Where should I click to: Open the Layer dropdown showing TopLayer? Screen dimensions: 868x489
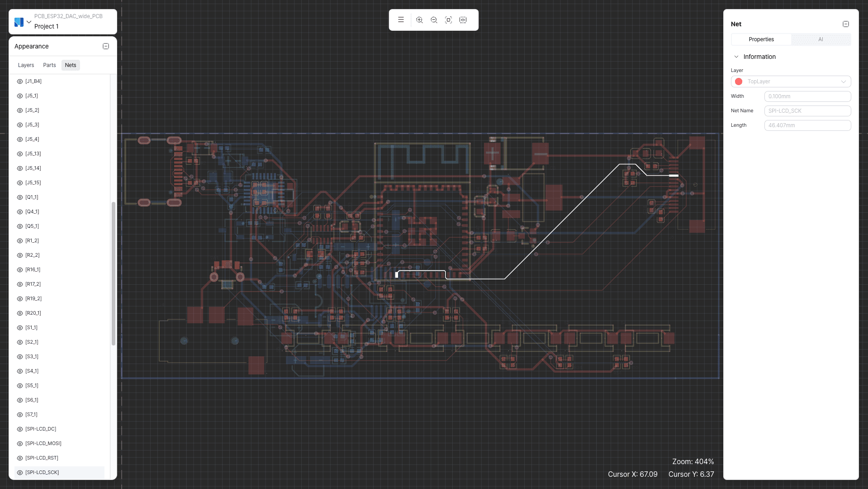coord(791,81)
